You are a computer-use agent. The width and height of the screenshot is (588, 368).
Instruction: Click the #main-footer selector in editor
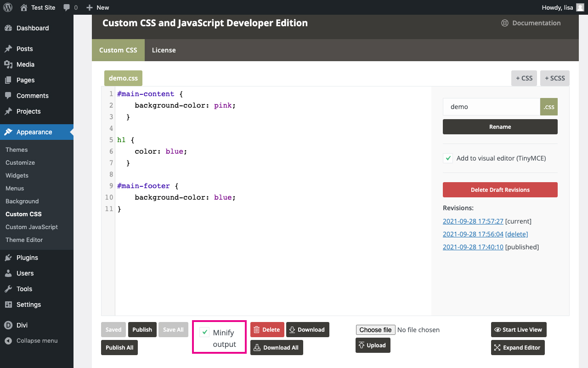[x=143, y=186]
